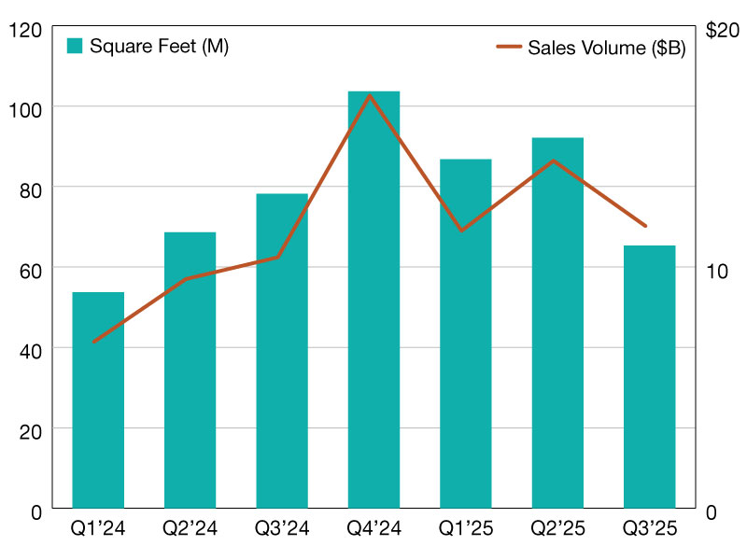
Task: Click the Q3'25 x-axis label
Action: click(x=650, y=528)
